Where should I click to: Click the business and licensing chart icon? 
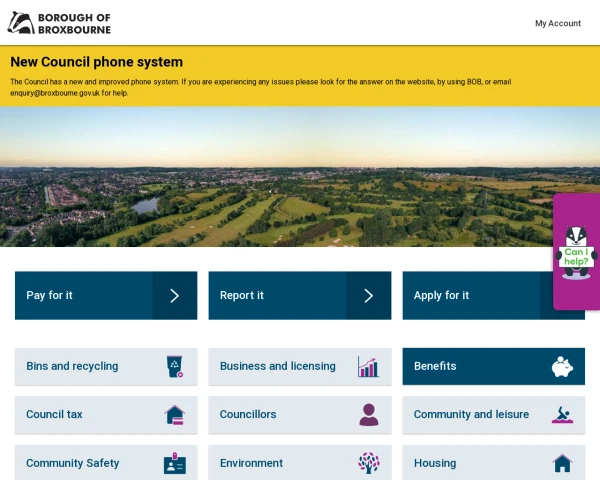click(368, 367)
